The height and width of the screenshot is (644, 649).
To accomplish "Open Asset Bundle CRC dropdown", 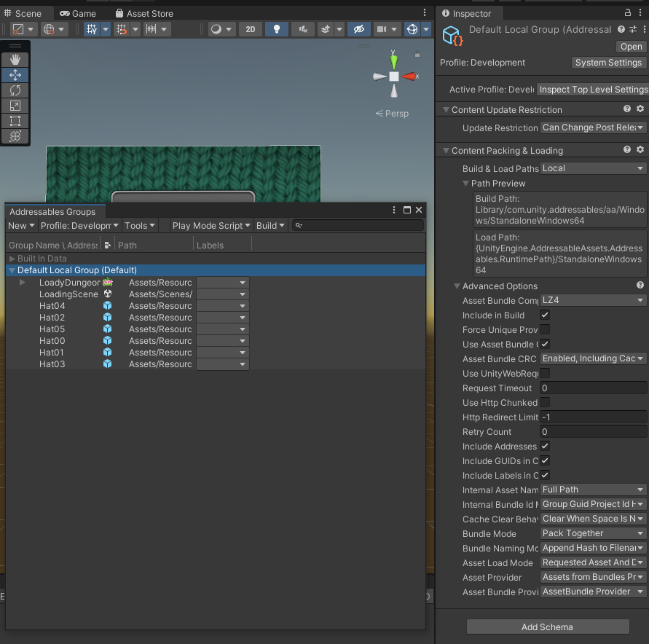I will point(593,358).
